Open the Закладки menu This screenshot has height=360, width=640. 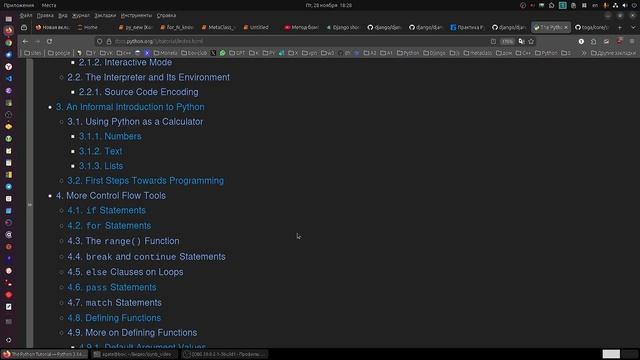(x=105, y=16)
